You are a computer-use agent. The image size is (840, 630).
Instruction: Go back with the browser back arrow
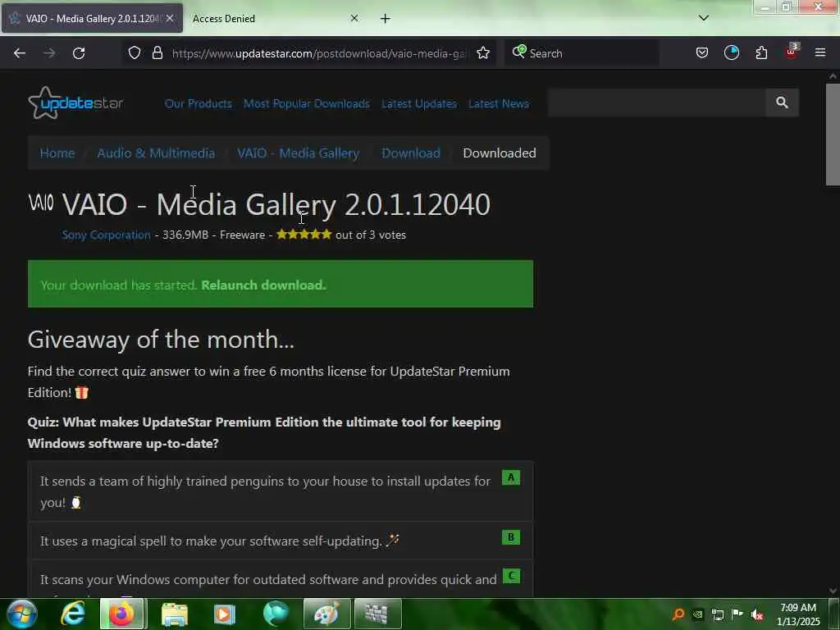pos(20,53)
